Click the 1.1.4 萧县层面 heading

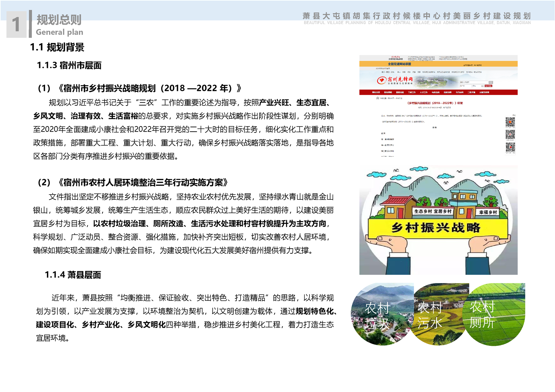73,275
